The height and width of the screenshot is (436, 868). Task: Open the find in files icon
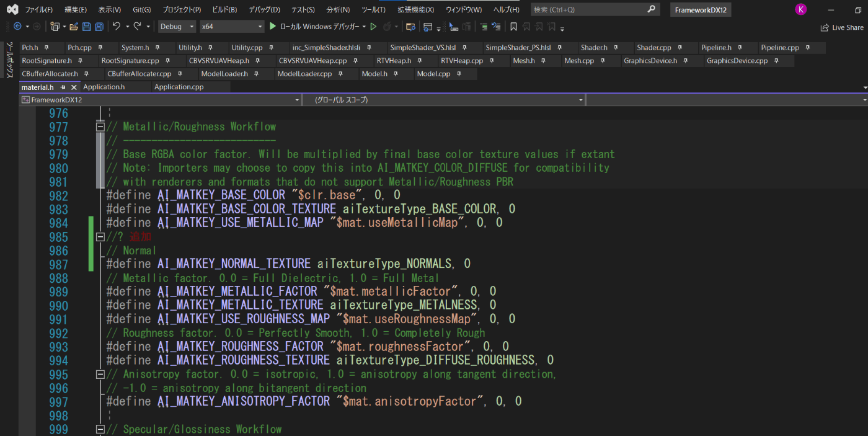coord(410,27)
